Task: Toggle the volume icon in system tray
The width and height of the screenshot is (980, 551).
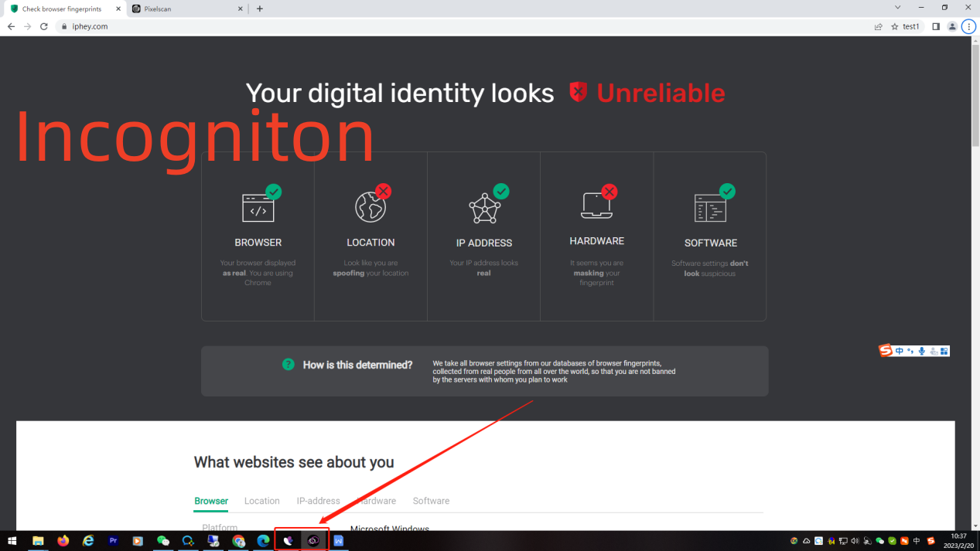Action: 855,541
